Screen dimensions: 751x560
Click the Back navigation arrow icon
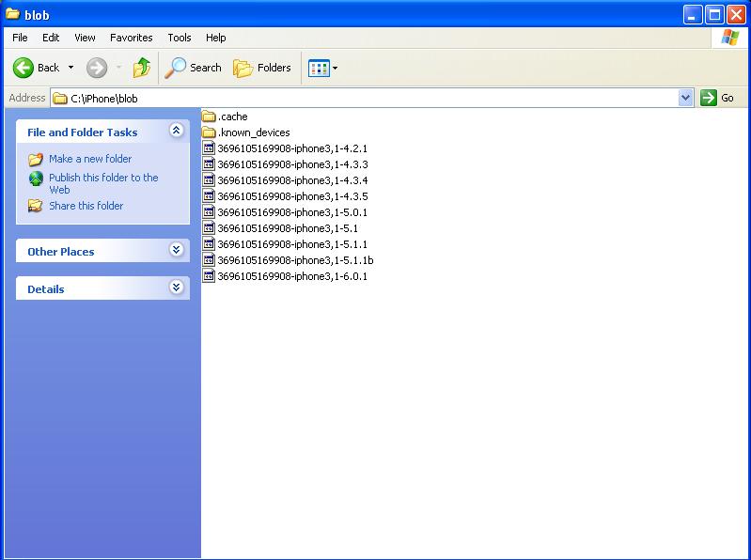coord(23,68)
